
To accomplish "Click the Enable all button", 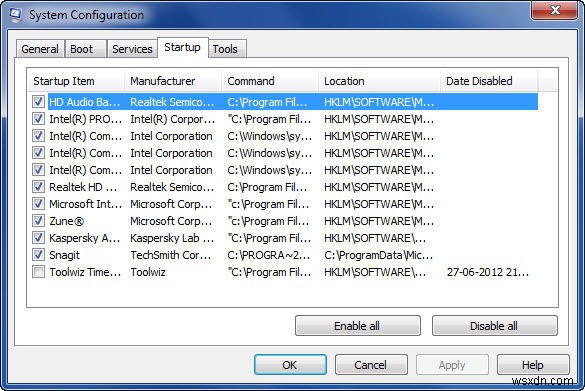I will (357, 326).
